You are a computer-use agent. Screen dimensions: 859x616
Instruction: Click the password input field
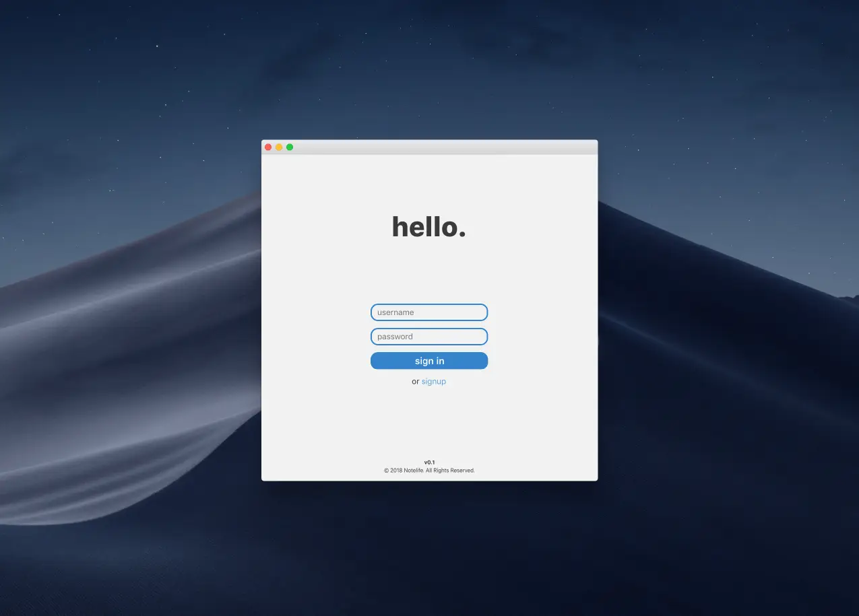[x=429, y=336]
